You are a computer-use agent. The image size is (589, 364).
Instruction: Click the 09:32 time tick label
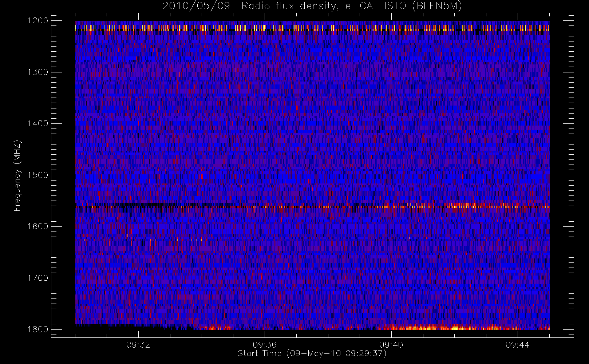point(138,345)
